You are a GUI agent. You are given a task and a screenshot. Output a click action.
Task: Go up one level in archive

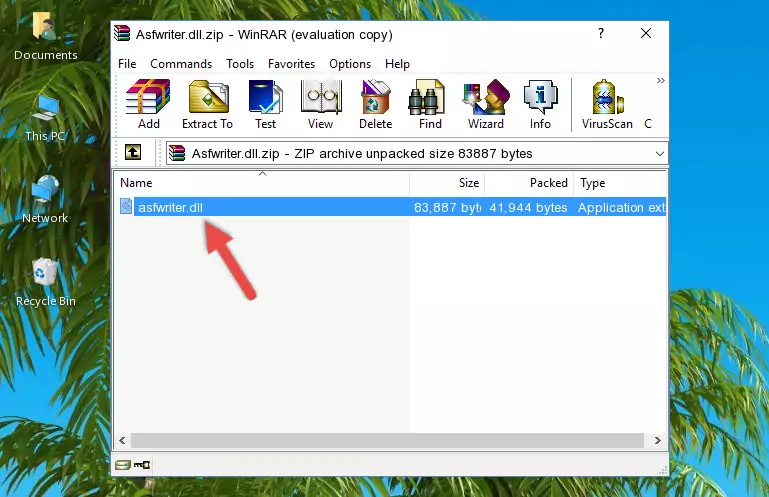132,152
